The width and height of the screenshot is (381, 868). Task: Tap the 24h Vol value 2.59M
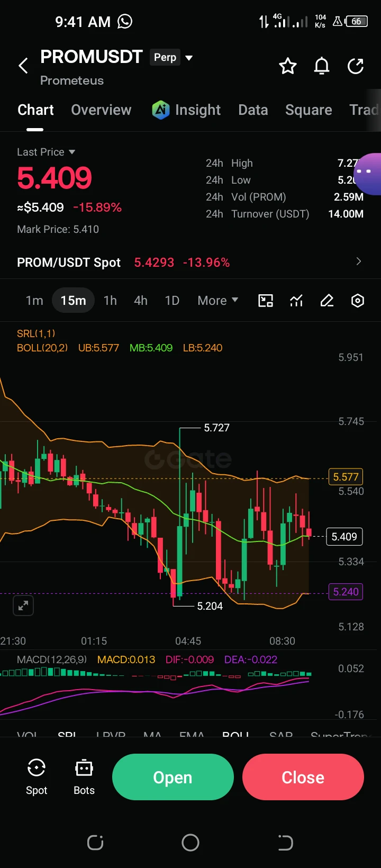(349, 197)
